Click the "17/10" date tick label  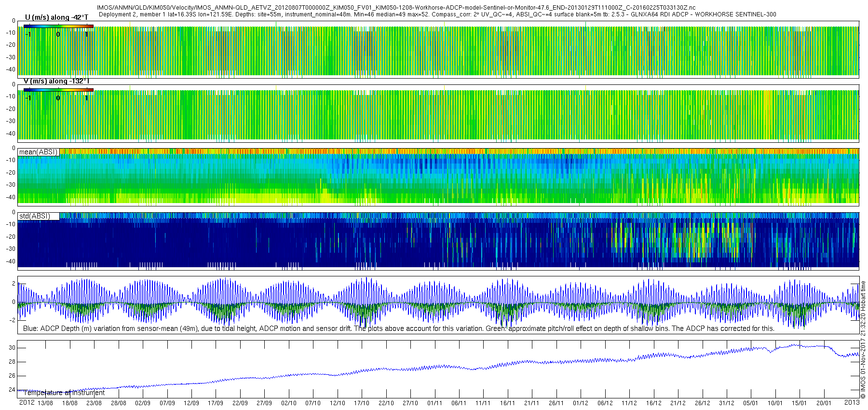pos(362,403)
